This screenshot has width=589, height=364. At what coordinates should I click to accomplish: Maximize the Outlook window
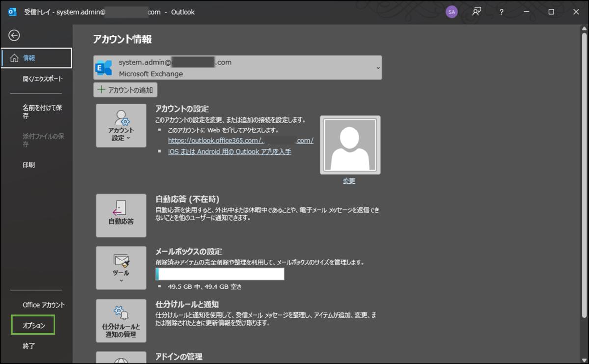551,12
